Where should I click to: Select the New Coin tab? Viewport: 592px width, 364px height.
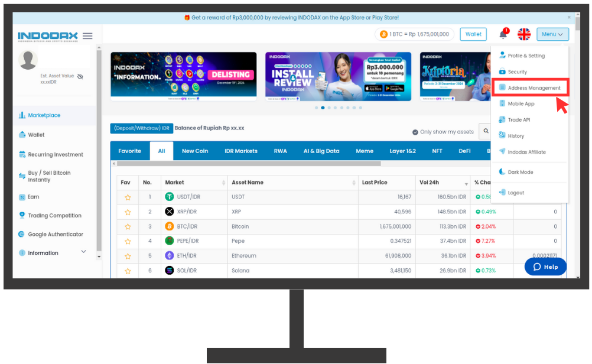[x=195, y=151]
